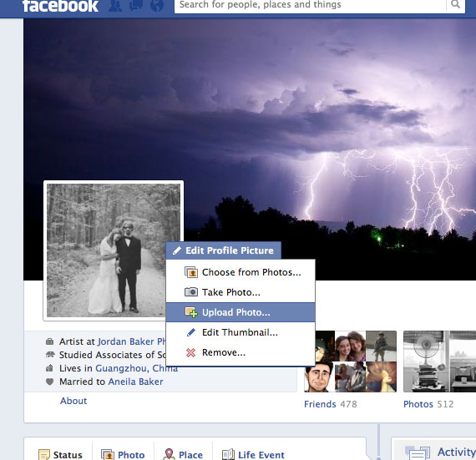Open notifications globe icon
Viewport: 476px width, 460px height.
pos(157,6)
